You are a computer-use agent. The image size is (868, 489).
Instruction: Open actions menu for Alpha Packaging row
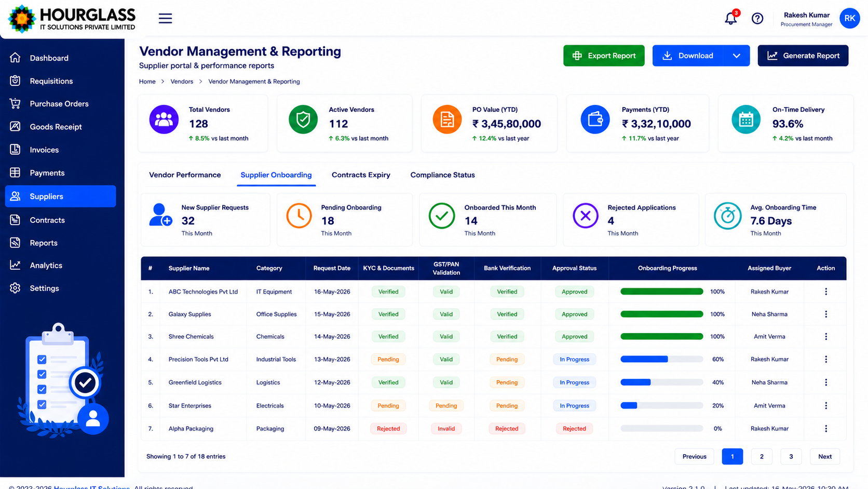coord(826,428)
